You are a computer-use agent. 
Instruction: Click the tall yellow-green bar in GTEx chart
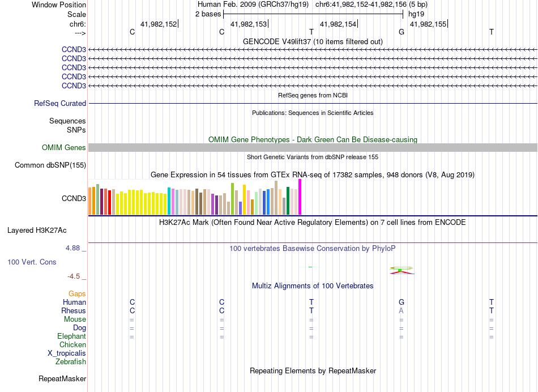click(x=233, y=199)
